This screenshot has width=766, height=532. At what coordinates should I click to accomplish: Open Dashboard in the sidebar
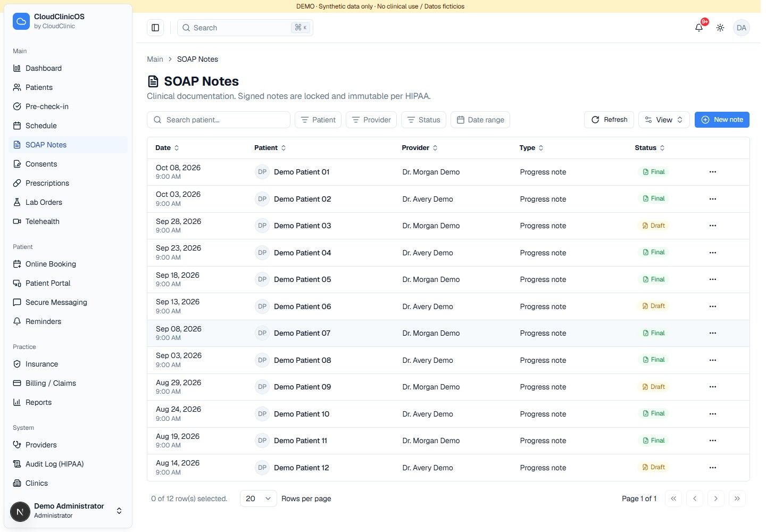[68, 68]
